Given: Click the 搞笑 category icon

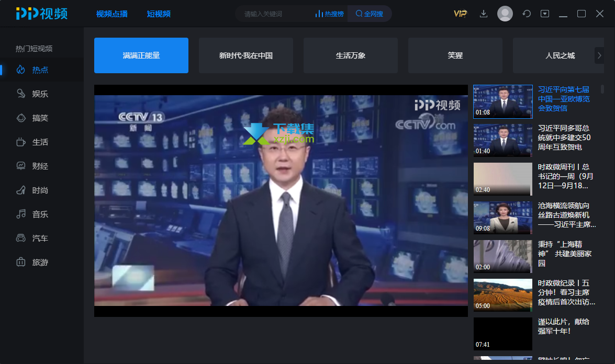Looking at the screenshot, I should [21, 118].
